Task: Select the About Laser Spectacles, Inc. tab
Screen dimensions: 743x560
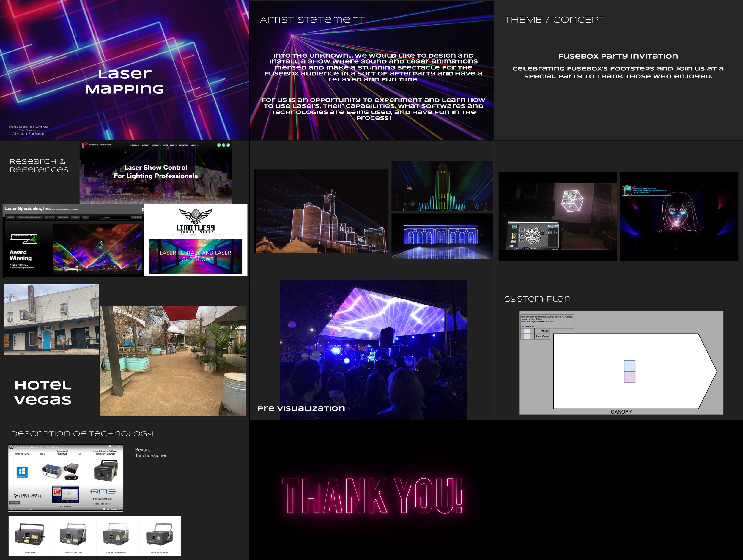Action: coord(29,217)
